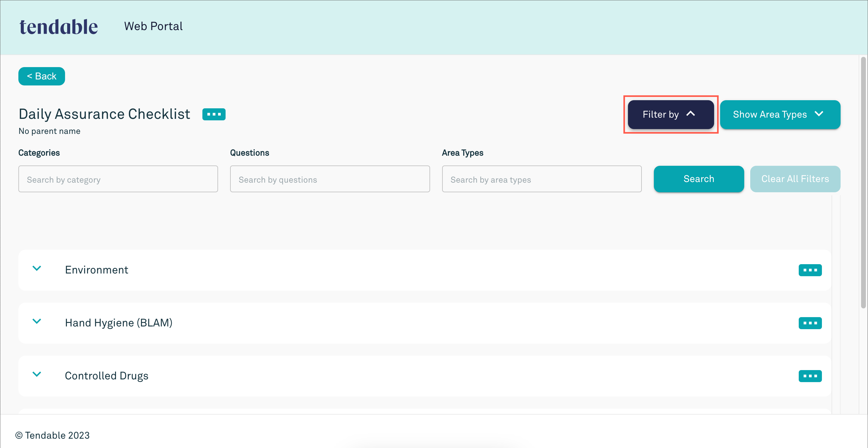Click the Area Types filter label
The image size is (868, 448).
[462, 153]
